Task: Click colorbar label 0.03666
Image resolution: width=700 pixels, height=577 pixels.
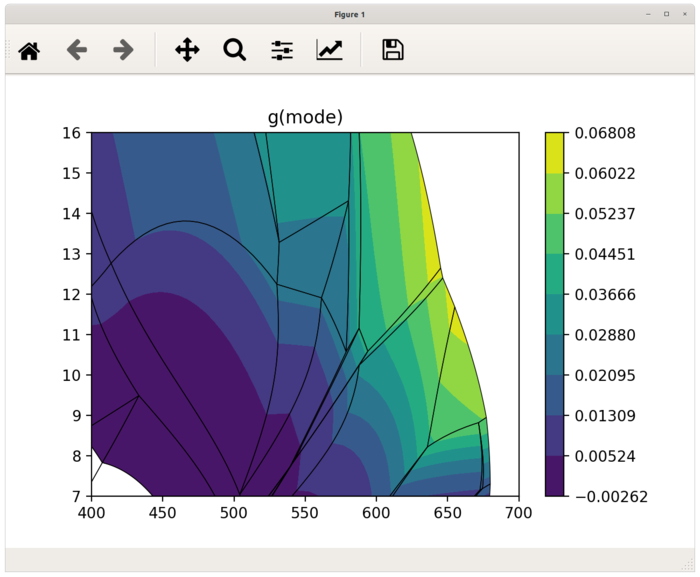Action: click(x=605, y=295)
